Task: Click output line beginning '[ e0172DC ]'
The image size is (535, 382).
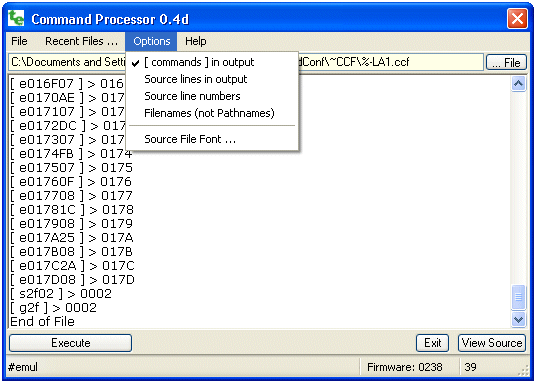Action: [67, 126]
